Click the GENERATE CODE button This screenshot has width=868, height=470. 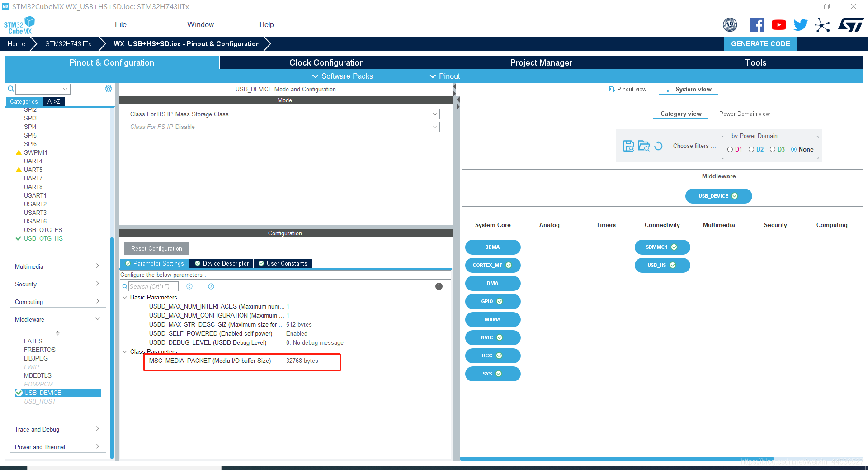(x=760, y=44)
